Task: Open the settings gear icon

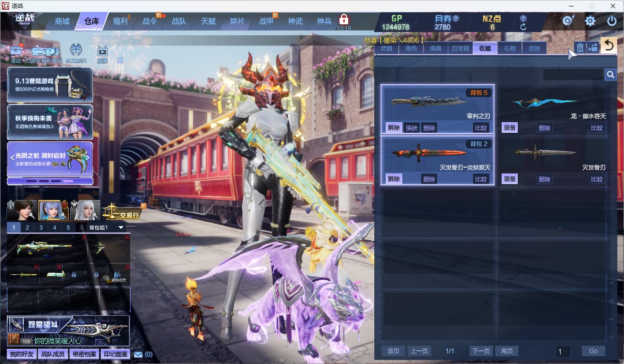Action: coord(590,21)
